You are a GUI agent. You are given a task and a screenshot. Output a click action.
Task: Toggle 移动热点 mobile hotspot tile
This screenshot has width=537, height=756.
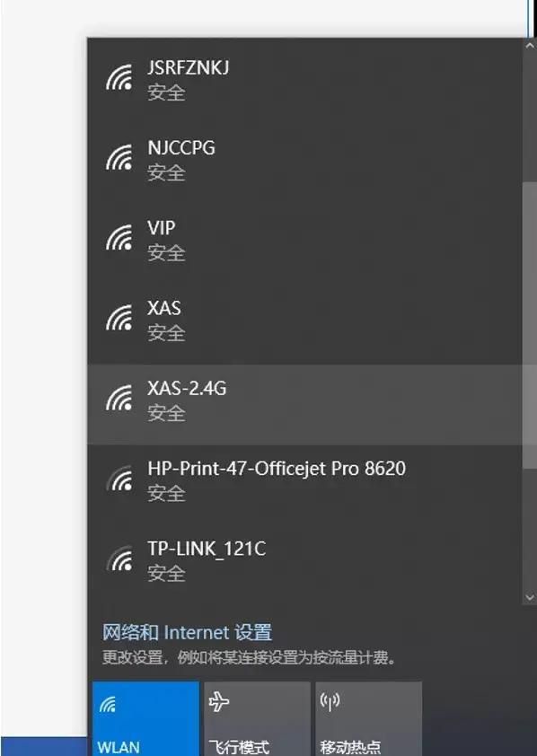pos(369,718)
